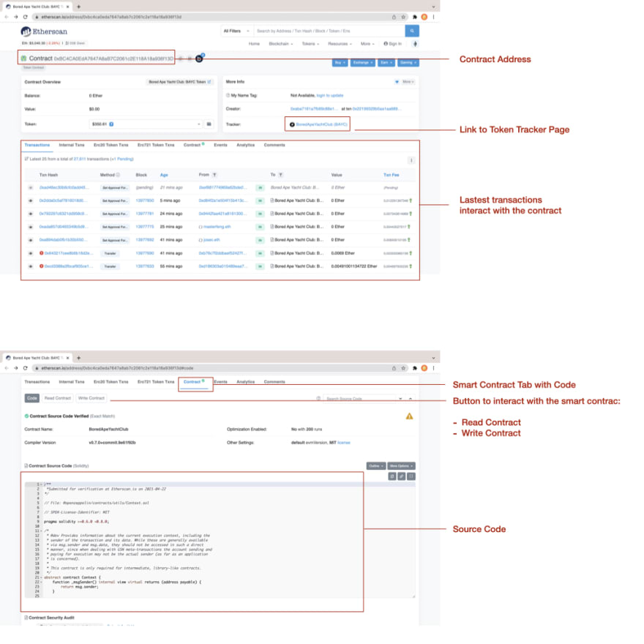Click the MIT license link in Other Settings
This screenshot has width=644, height=644.
pyautogui.click(x=344, y=443)
